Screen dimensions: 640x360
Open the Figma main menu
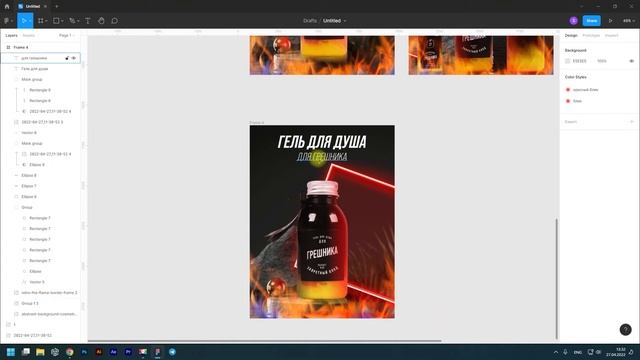(7, 20)
